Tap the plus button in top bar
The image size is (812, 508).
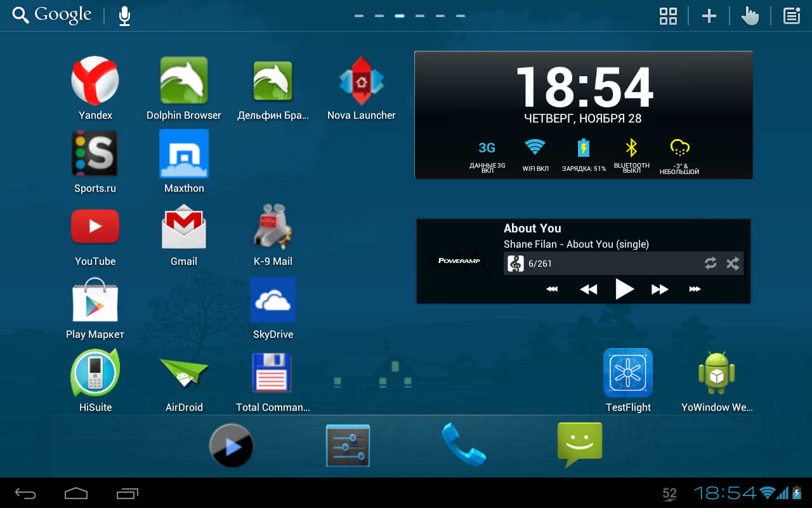click(x=709, y=16)
